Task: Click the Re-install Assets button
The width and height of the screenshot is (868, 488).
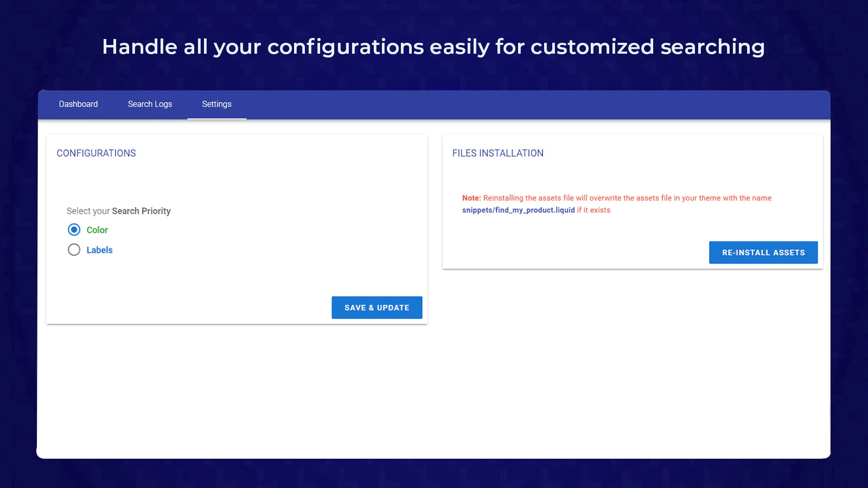Action: click(763, 253)
